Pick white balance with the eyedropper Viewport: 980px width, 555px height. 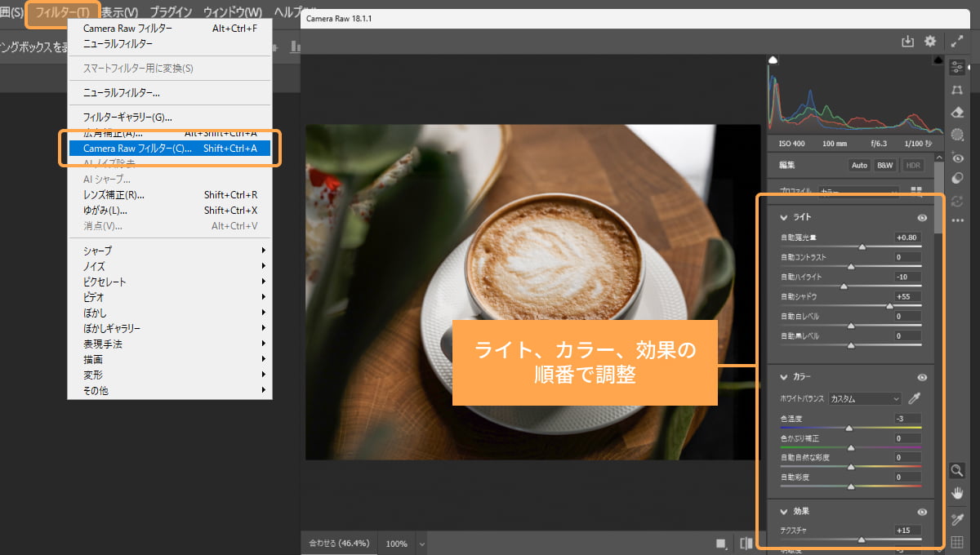click(x=914, y=398)
